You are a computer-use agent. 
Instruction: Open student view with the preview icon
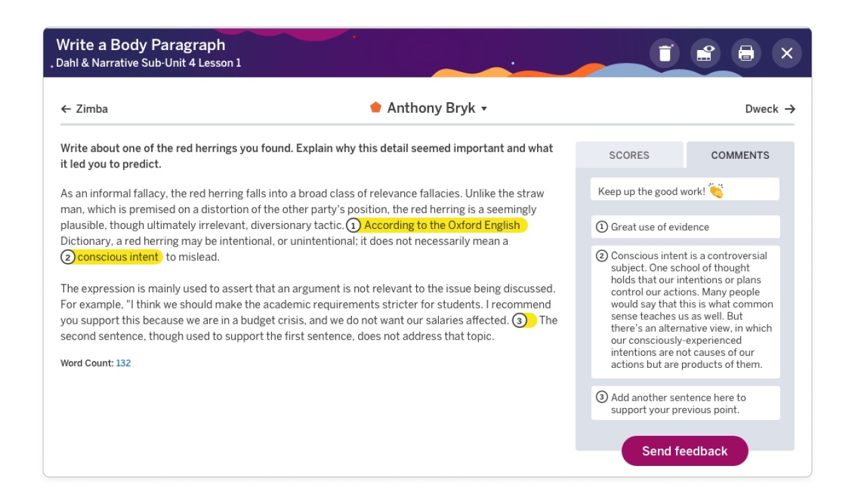705,53
